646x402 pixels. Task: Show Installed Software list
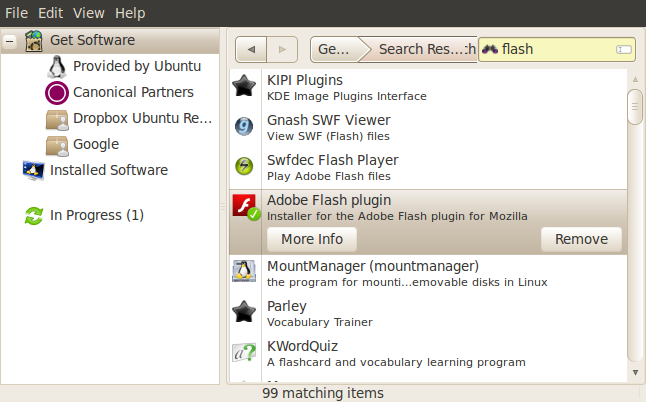(109, 170)
